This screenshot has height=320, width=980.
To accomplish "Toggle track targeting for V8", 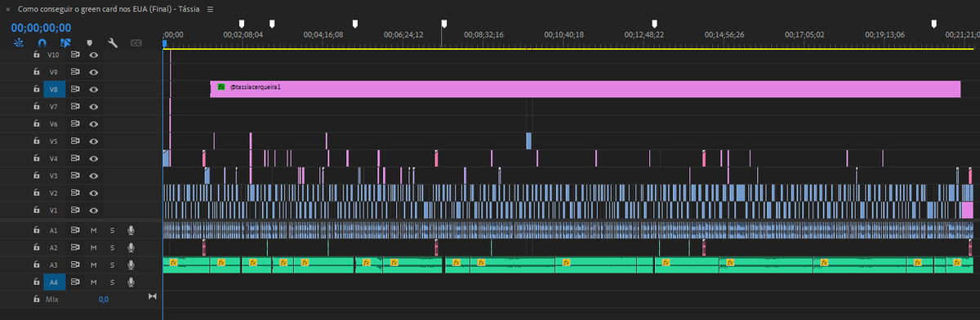I will click(x=54, y=90).
